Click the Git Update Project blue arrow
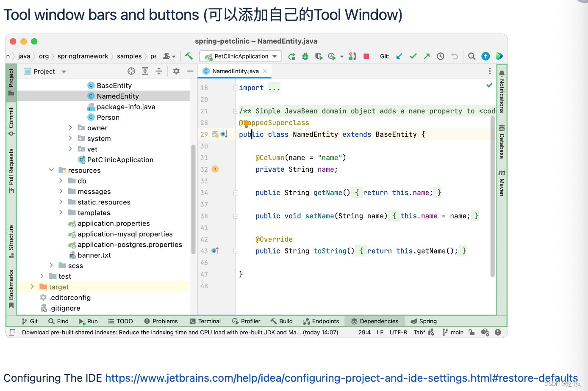Image resolution: width=588 pixels, height=391 pixels. [x=399, y=56]
